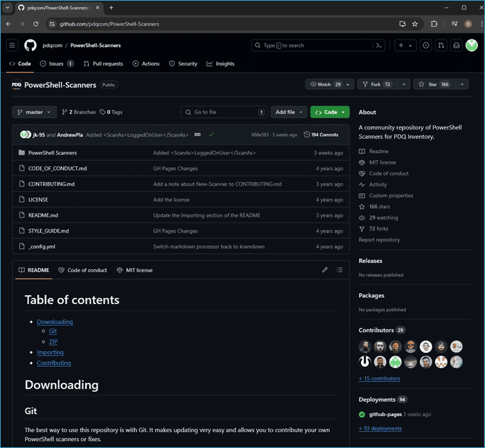Open the Insights tab

pyautogui.click(x=220, y=64)
